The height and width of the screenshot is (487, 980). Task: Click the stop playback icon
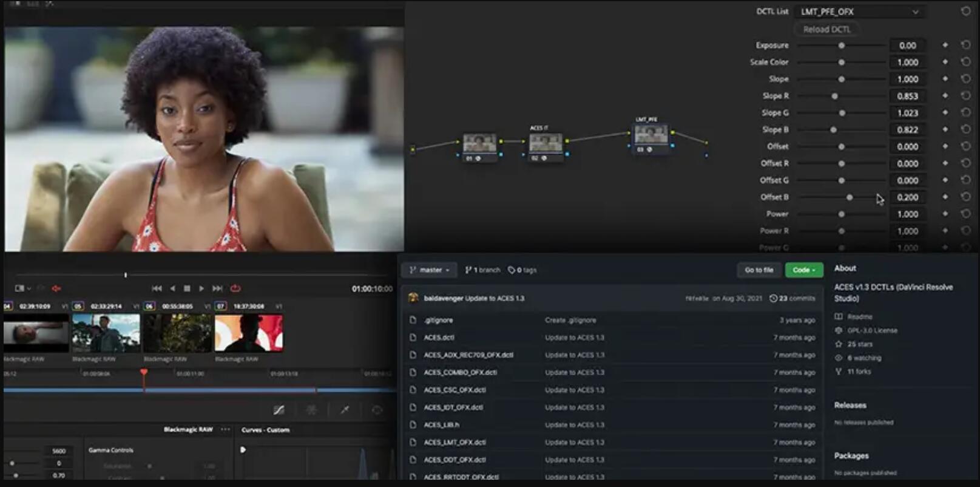[187, 288]
